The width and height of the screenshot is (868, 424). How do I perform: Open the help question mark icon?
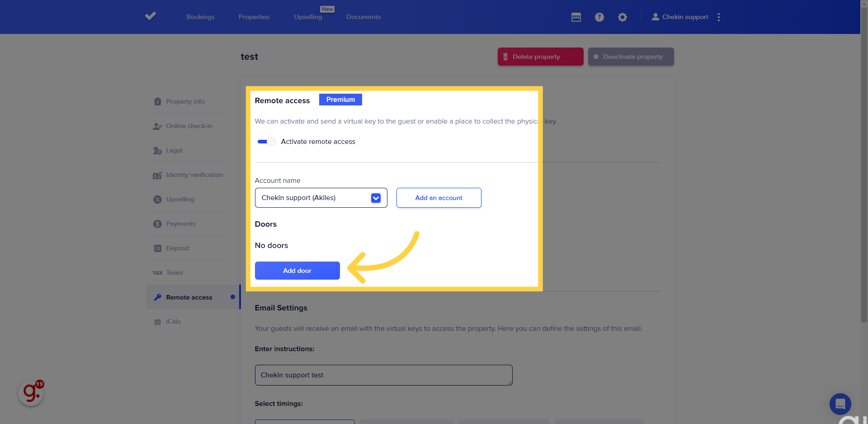599,17
